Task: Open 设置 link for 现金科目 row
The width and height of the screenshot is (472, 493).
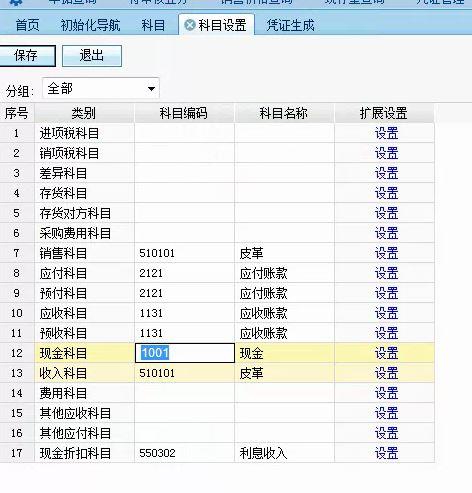Action: coord(386,353)
